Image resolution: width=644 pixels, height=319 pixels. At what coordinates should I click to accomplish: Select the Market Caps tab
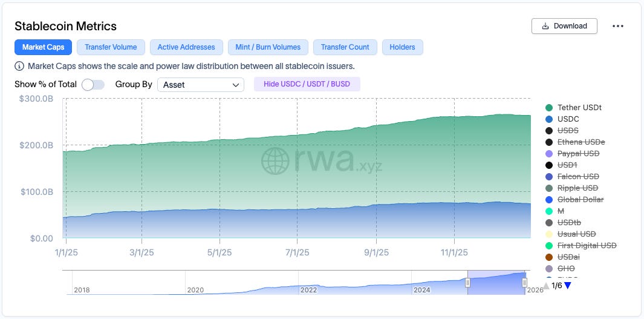(43, 47)
